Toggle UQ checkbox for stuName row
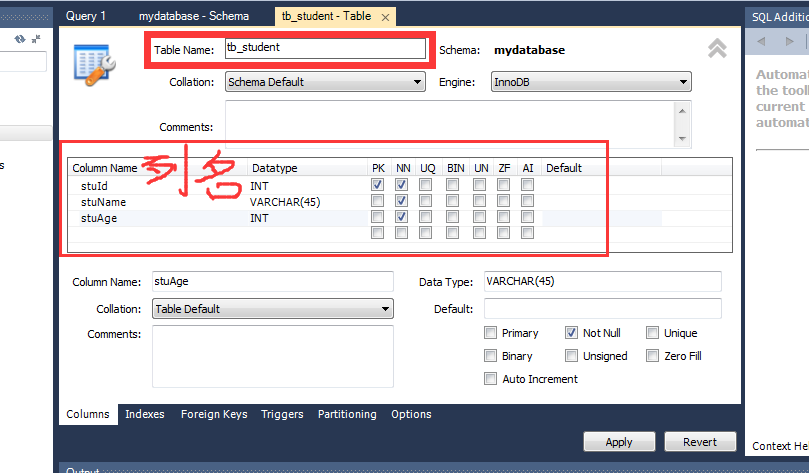Screen dimensions: 809x473 [426, 201]
